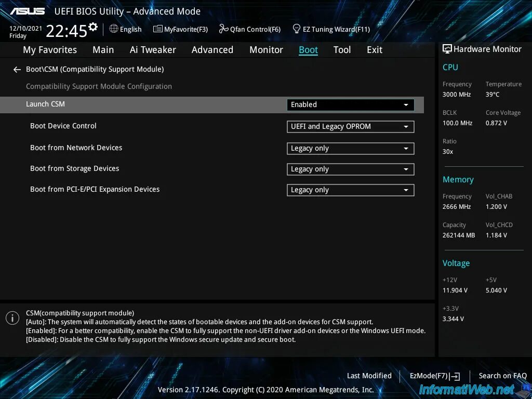
Task: Click Compatibility Support Module Configuration heading
Action: pos(99,87)
